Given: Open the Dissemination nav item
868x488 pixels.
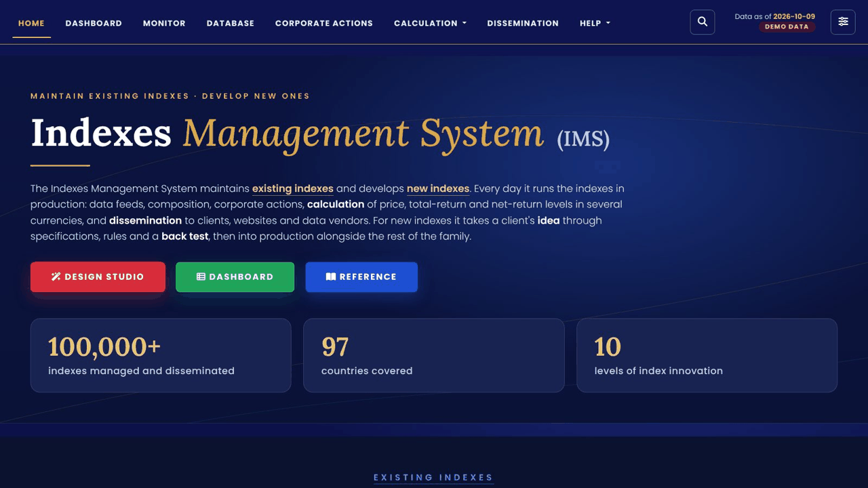Looking at the screenshot, I should point(523,23).
